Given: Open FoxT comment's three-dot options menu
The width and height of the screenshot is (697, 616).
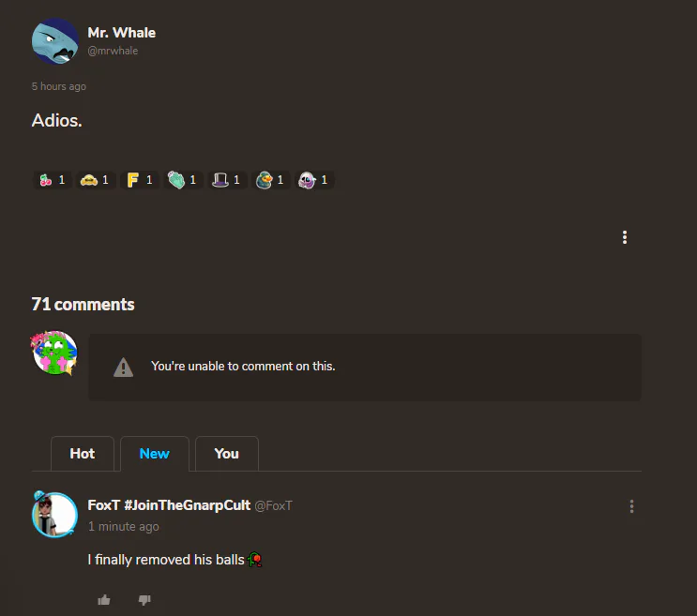Looking at the screenshot, I should point(631,506).
